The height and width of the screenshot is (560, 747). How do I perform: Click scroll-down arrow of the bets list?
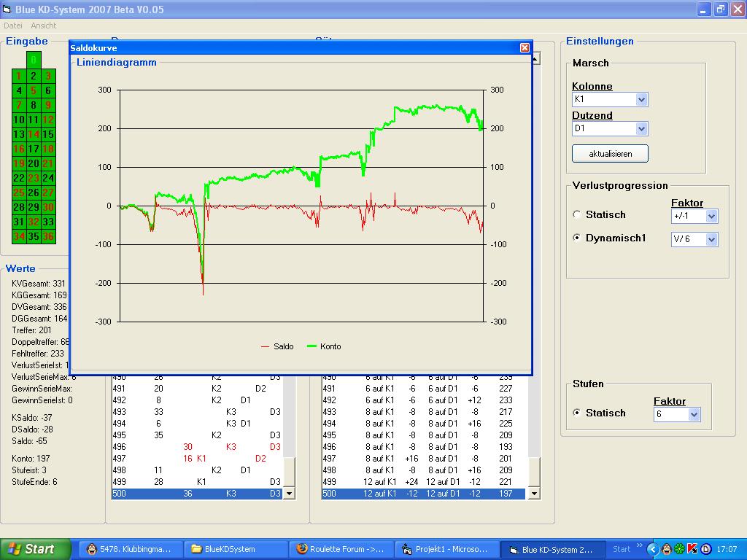pyautogui.click(x=534, y=494)
